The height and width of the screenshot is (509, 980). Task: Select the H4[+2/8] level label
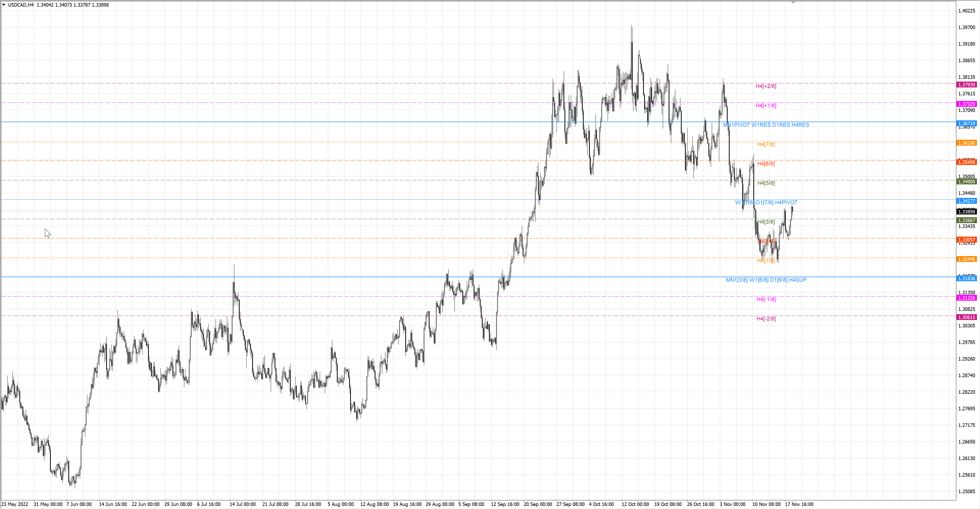[766, 86]
